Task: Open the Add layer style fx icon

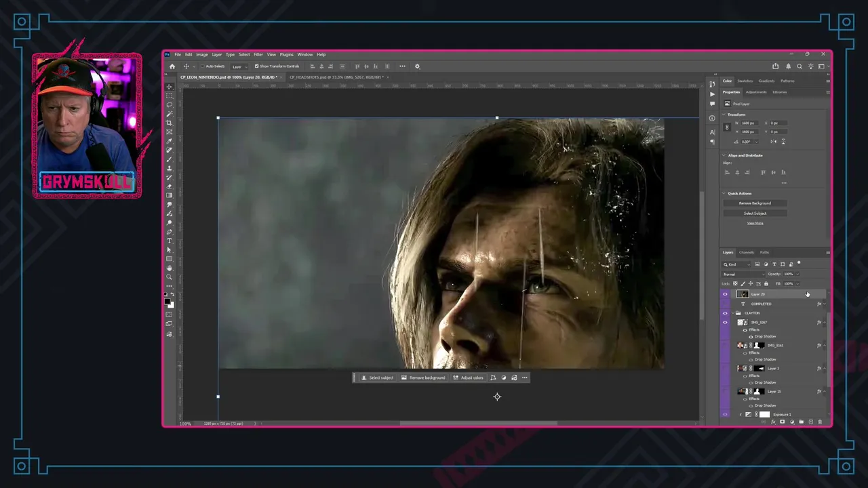Action: pyautogui.click(x=773, y=422)
